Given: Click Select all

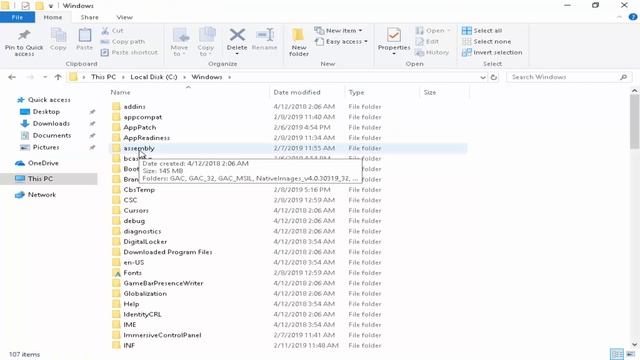Looking at the screenshot, I should (482, 31).
